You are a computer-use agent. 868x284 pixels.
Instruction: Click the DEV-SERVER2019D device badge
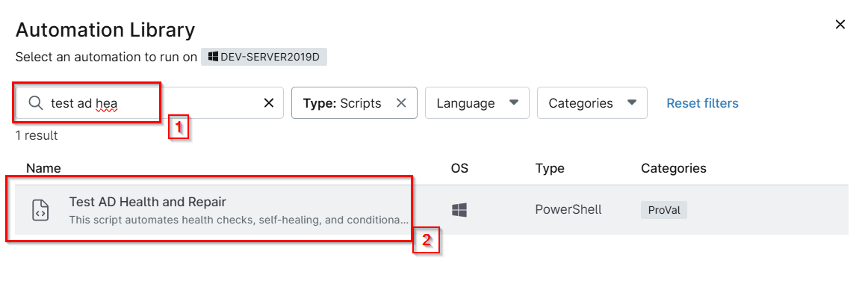pos(264,57)
